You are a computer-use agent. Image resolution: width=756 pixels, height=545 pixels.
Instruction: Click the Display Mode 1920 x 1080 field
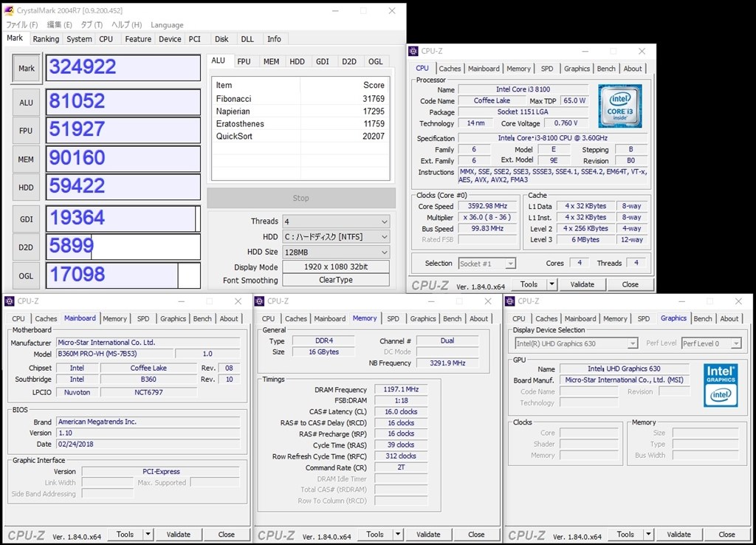(x=336, y=267)
